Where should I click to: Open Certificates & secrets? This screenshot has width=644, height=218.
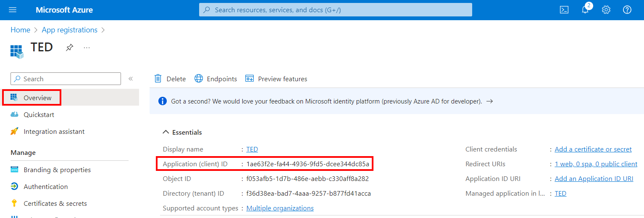click(71, 203)
